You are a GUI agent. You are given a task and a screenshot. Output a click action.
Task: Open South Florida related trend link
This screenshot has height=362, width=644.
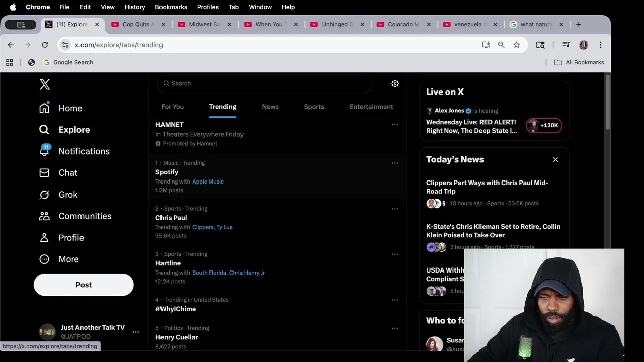pyautogui.click(x=209, y=273)
